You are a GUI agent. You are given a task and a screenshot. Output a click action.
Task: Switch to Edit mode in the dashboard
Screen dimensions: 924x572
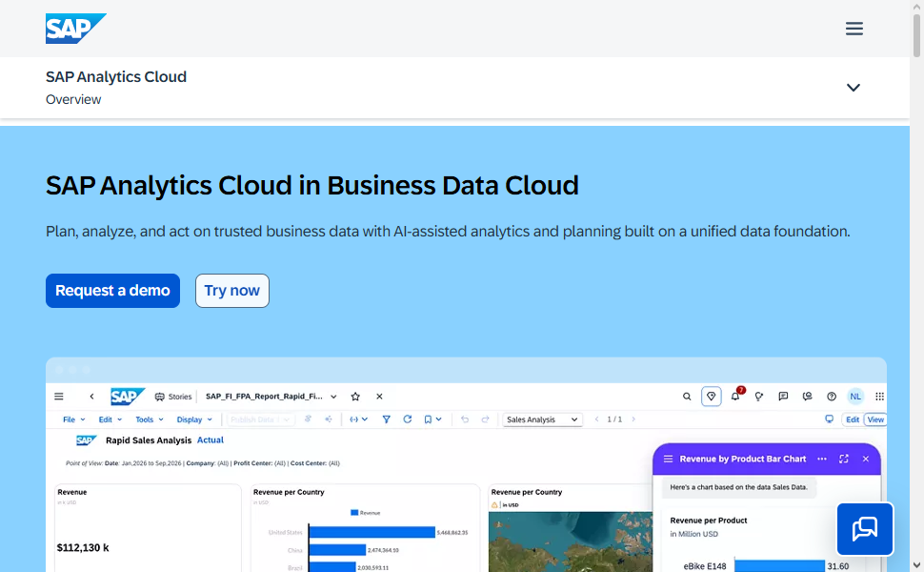pyautogui.click(x=853, y=419)
